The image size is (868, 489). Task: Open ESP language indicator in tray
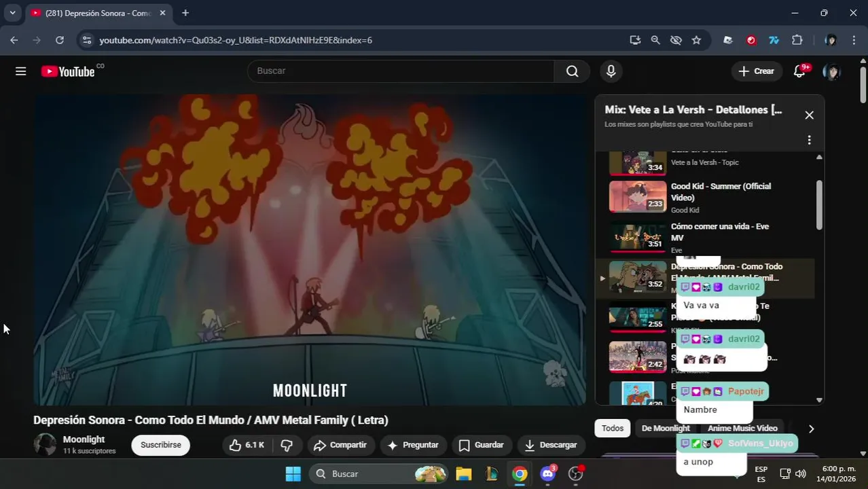tap(761, 474)
